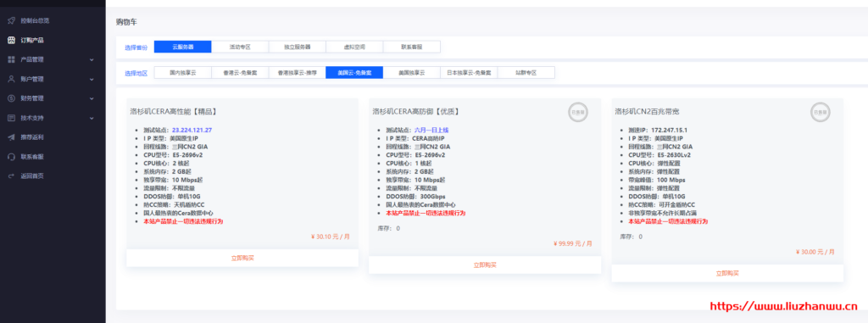Open the 虚拟空间 tab
Screen dimensions: 868x323
(x=354, y=47)
